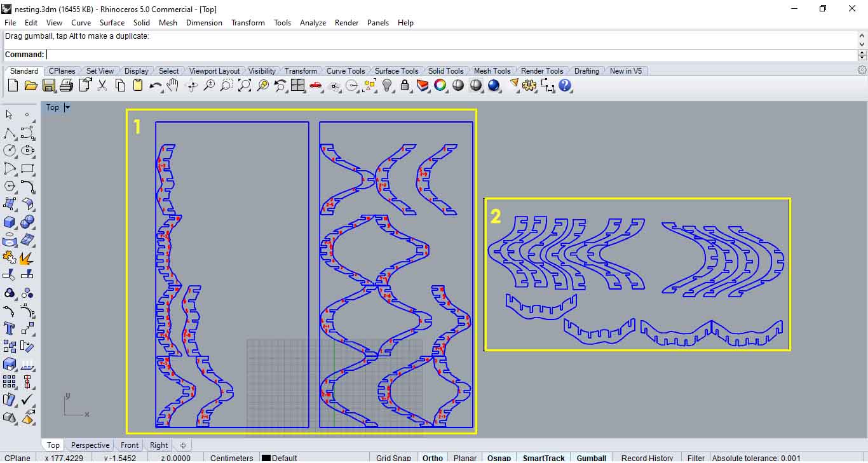Open the Panels menu
This screenshot has height=463, width=868.
point(378,22)
